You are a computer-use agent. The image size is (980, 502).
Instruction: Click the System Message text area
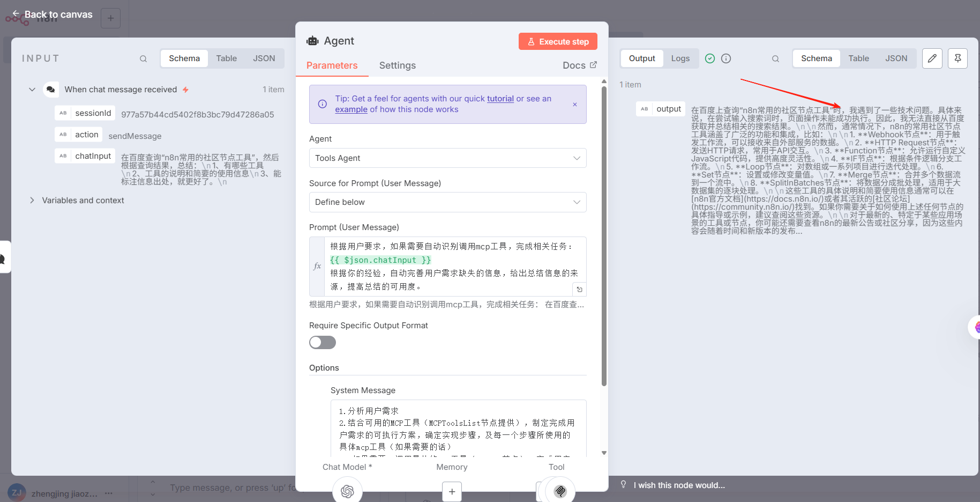click(458, 428)
